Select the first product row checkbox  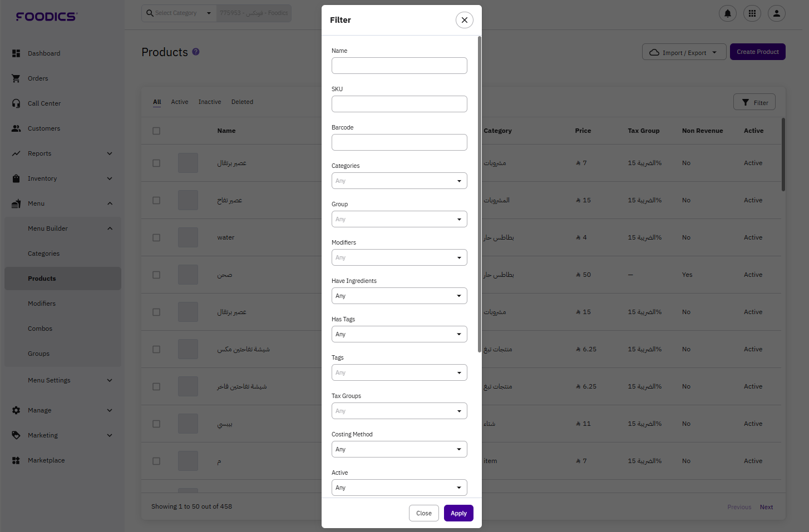(x=156, y=163)
